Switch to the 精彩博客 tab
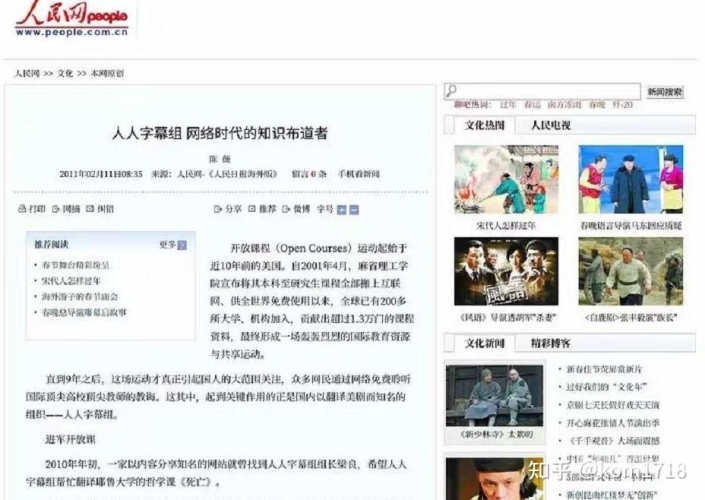 pos(550,344)
